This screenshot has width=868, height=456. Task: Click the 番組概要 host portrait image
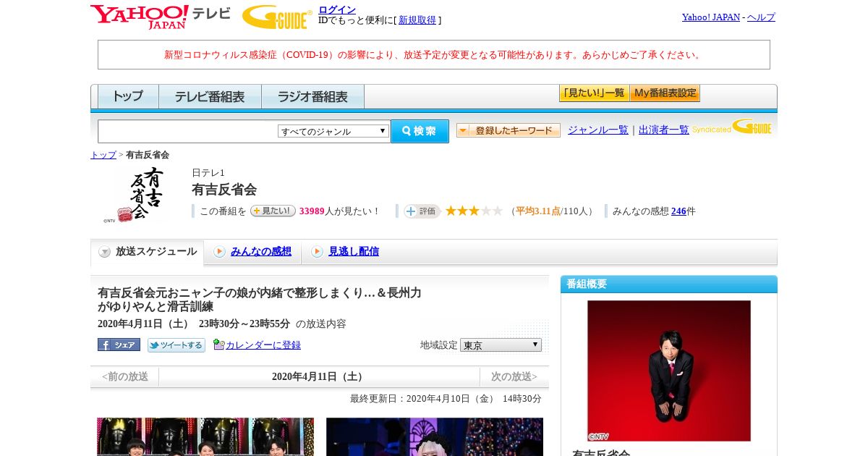point(669,371)
